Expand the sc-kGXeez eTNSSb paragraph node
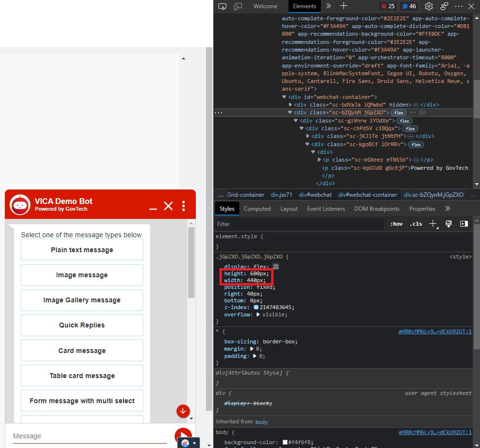The height and width of the screenshot is (448, 480). [319, 160]
